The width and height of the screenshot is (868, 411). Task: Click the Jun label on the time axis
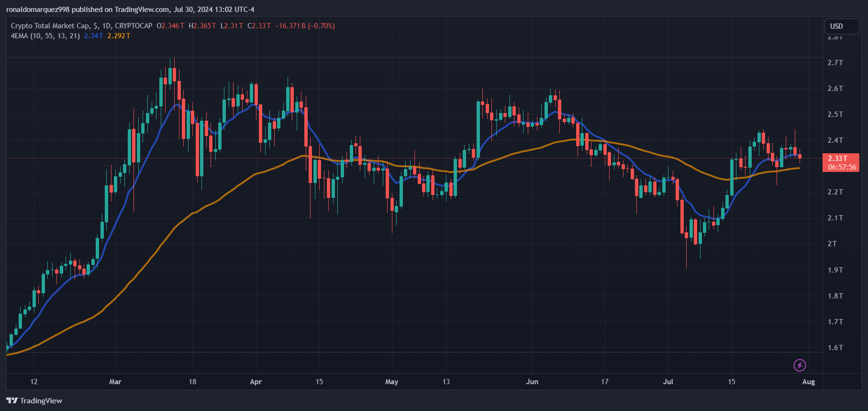click(x=532, y=382)
